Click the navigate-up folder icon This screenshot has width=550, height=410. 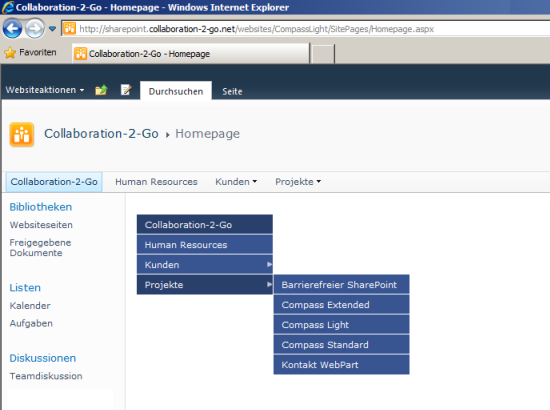101,90
